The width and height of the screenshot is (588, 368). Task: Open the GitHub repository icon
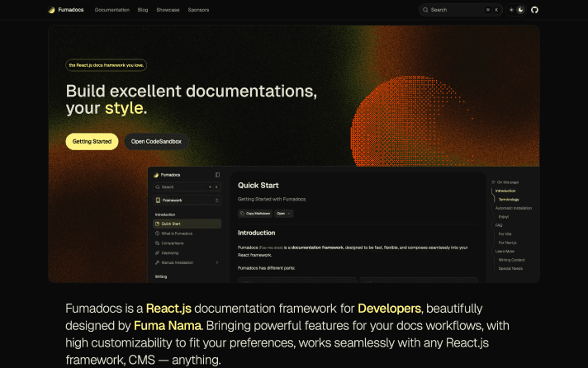533,10
